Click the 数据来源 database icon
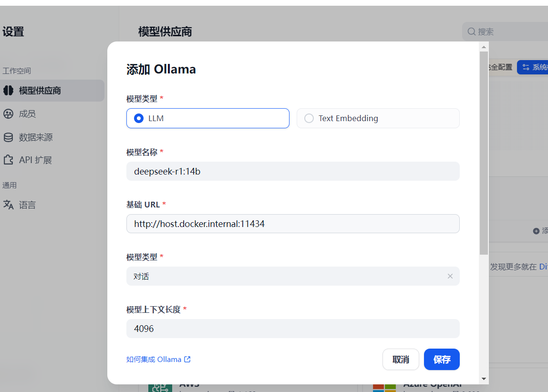The image size is (548, 392). point(8,137)
